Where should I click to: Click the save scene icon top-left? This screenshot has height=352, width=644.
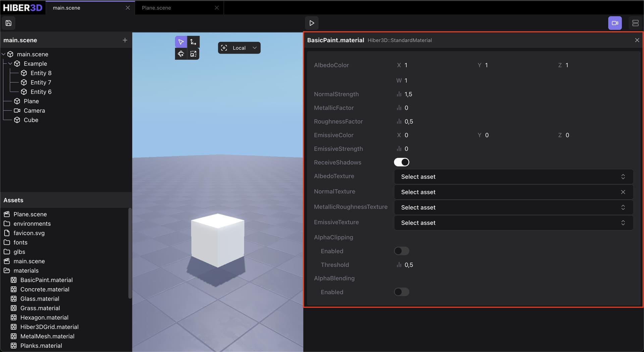point(8,23)
